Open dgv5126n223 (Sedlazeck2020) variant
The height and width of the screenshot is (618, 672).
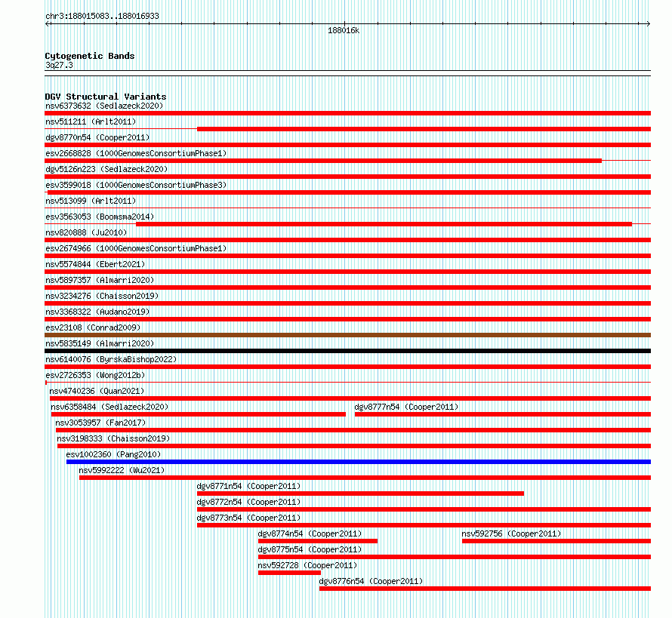[x=106, y=169]
